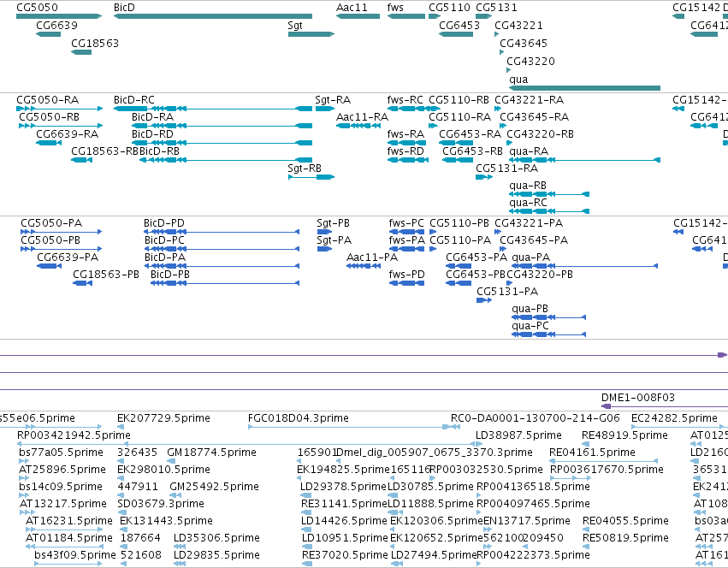Click transcript CG43221-RA
Viewport: 728px width, 568px height.
click(498, 109)
